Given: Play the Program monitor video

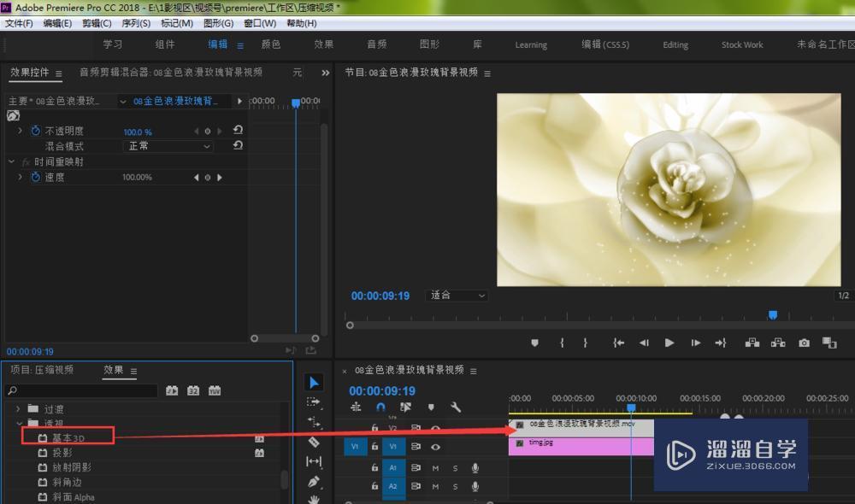Looking at the screenshot, I should [x=669, y=343].
